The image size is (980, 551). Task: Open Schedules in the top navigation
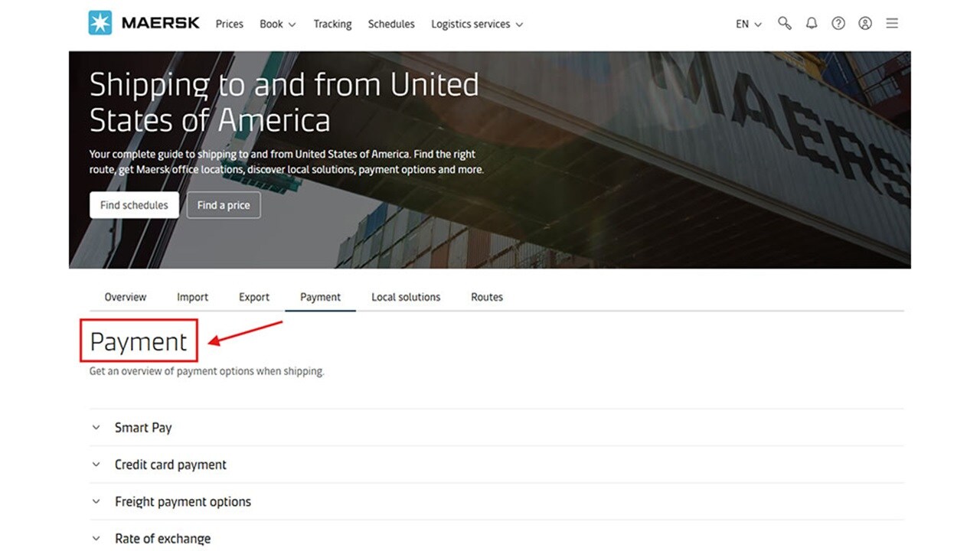(x=391, y=24)
